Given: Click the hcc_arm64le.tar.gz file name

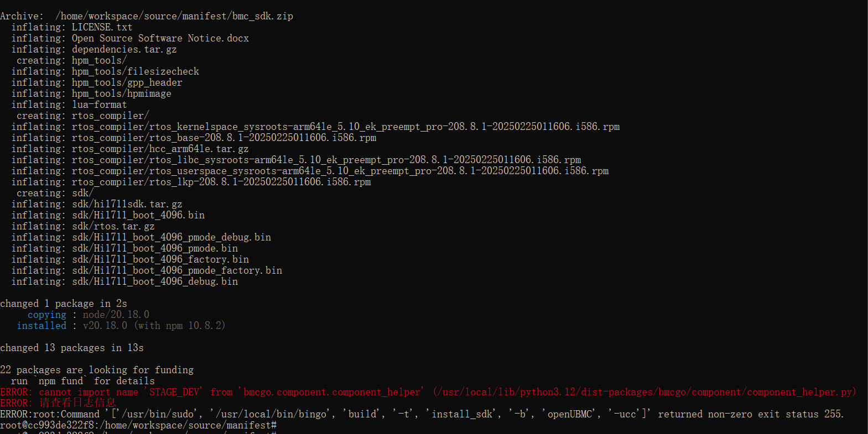Looking at the screenshot, I should 160,149.
